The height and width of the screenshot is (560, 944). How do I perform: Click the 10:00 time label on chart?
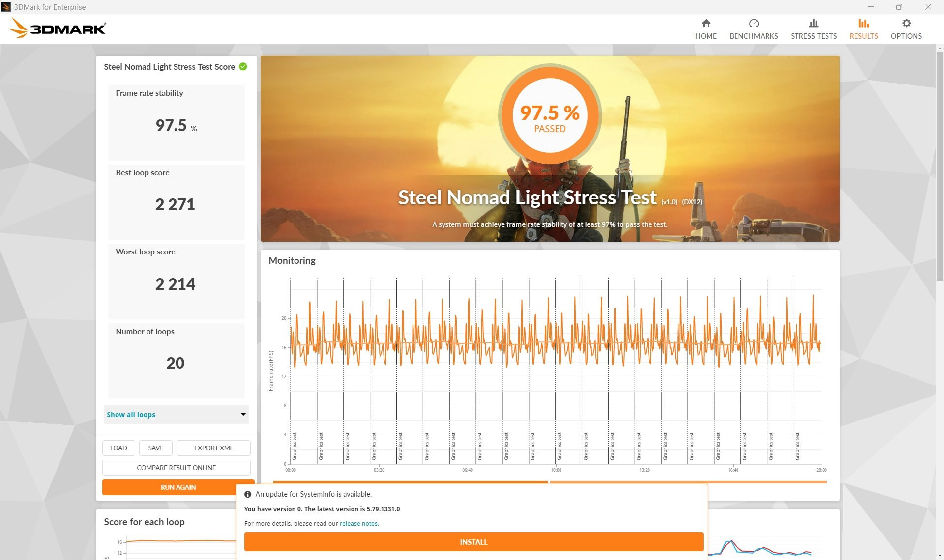(x=556, y=470)
